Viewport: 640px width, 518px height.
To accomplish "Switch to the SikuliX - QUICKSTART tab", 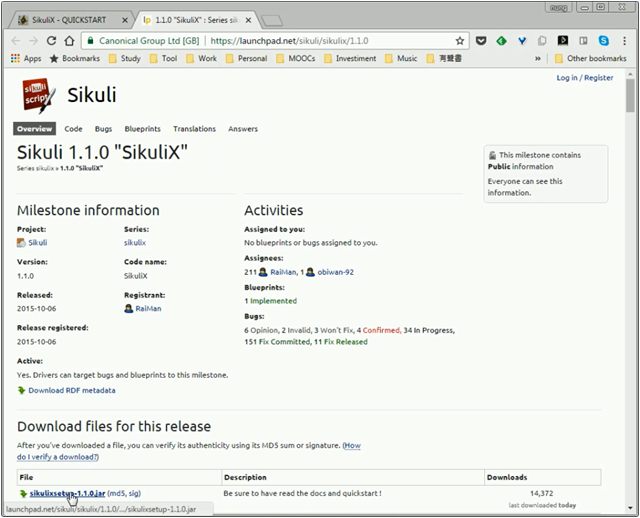I will (71, 20).
